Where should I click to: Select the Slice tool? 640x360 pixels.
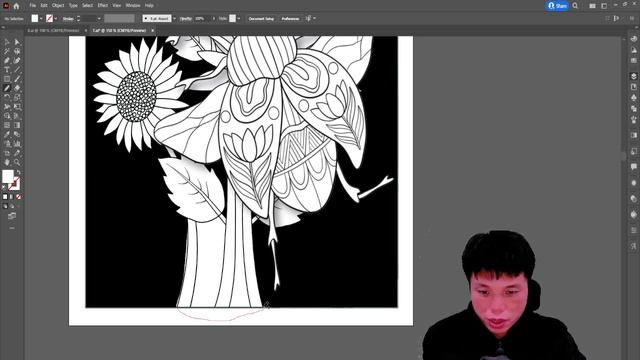[x=17, y=153]
